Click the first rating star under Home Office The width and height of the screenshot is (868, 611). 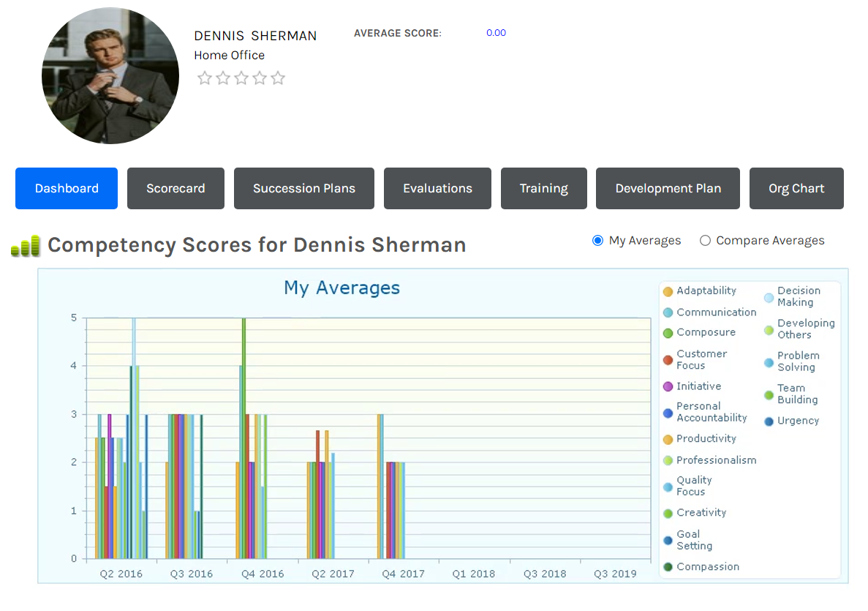pos(205,78)
